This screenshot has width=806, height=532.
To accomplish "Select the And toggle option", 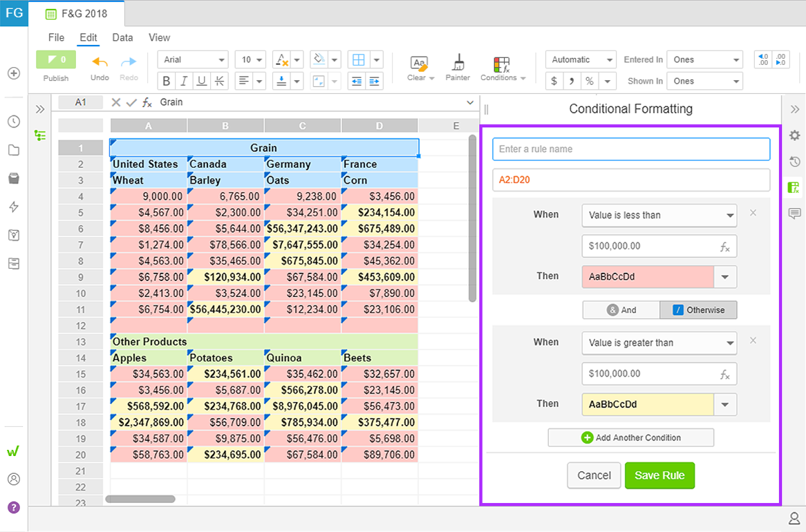I will click(x=621, y=310).
